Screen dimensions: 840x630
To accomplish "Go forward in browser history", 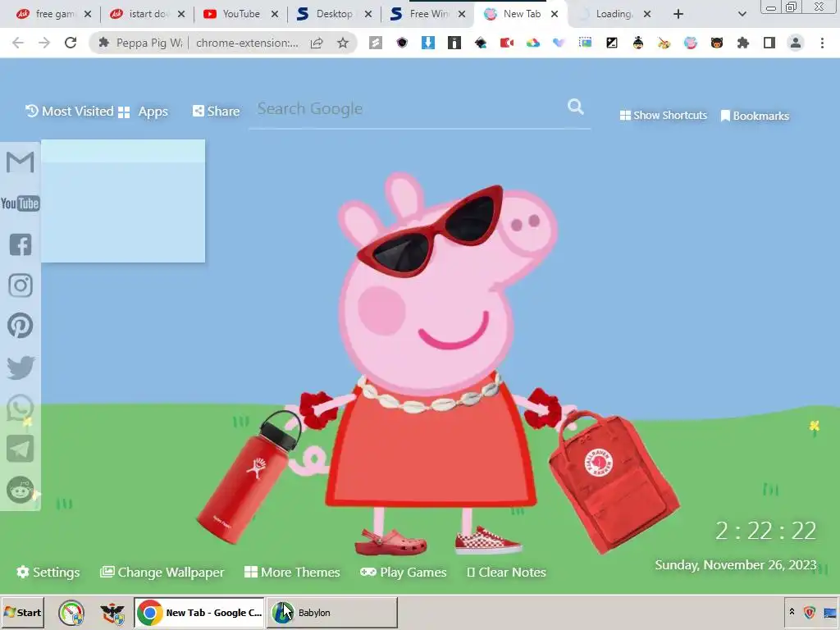I will tap(44, 43).
